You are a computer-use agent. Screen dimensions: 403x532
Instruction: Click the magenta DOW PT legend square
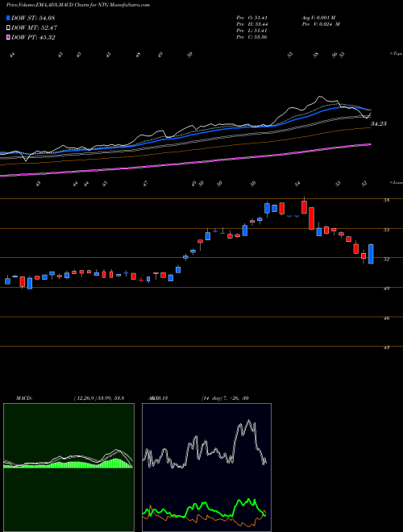coord(8,37)
